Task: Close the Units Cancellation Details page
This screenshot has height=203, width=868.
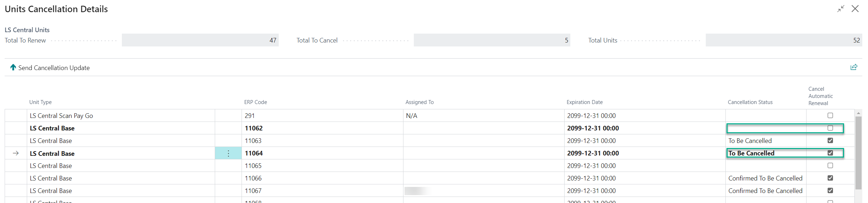Action: click(x=855, y=9)
